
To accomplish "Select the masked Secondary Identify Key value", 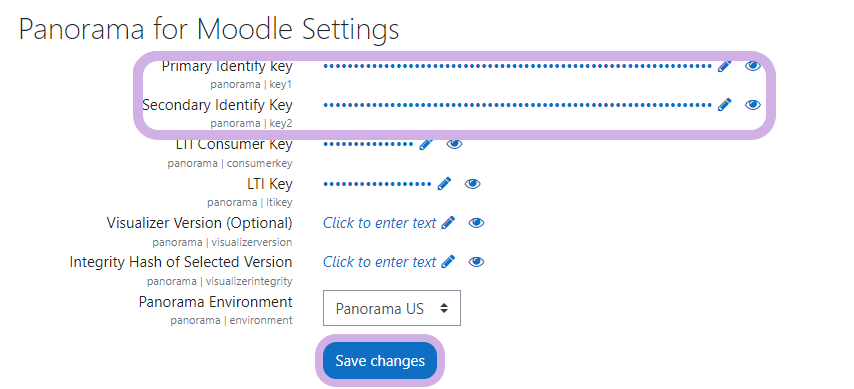I will (x=517, y=105).
